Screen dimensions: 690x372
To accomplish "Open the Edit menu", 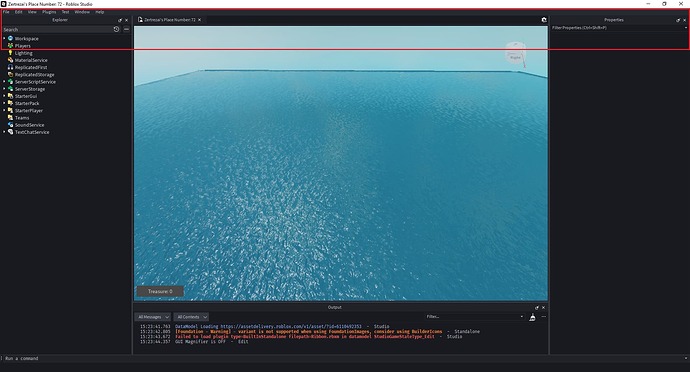I will pyautogui.click(x=18, y=12).
